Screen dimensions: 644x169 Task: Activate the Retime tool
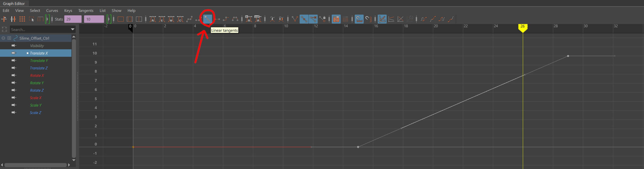click(40, 19)
